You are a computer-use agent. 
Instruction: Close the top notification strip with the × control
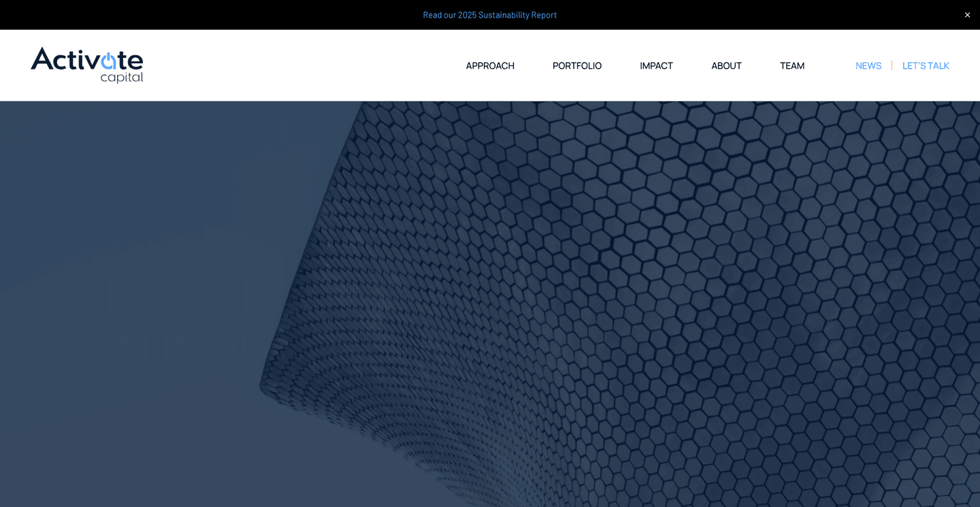pos(966,14)
